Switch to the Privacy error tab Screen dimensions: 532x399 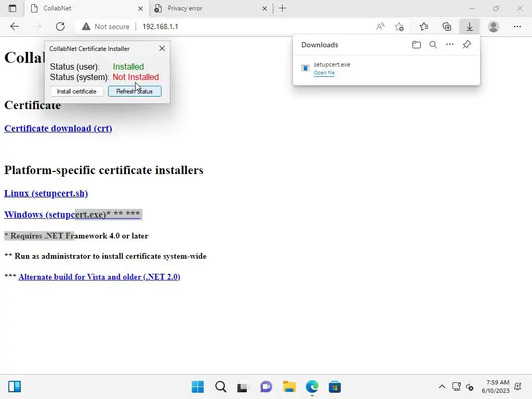[x=211, y=8]
